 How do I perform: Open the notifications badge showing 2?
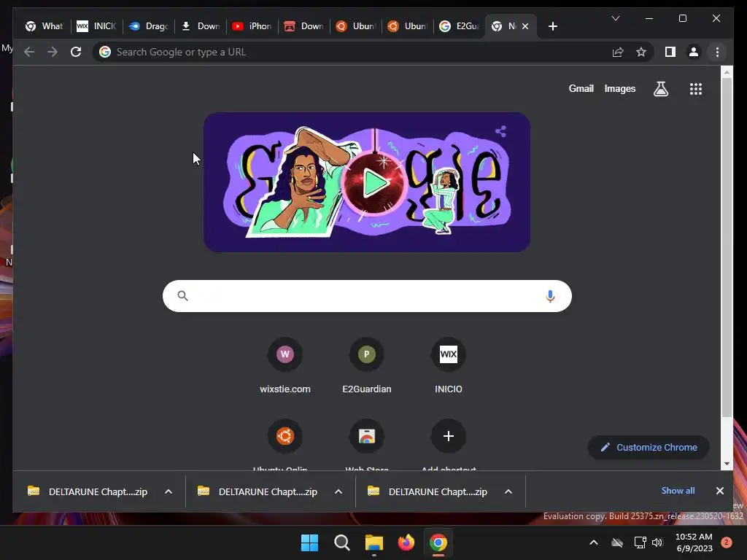click(x=727, y=542)
